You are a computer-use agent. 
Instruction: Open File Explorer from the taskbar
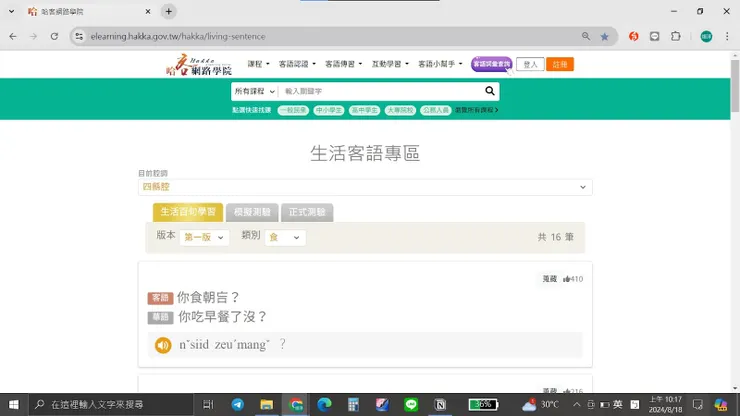(267, 405)
